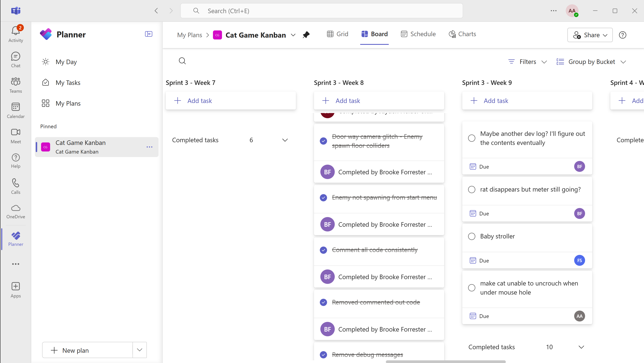The image size is (644, 363).
Task: Click the board search magnifier icon
Action: click(x=182, y=61)
